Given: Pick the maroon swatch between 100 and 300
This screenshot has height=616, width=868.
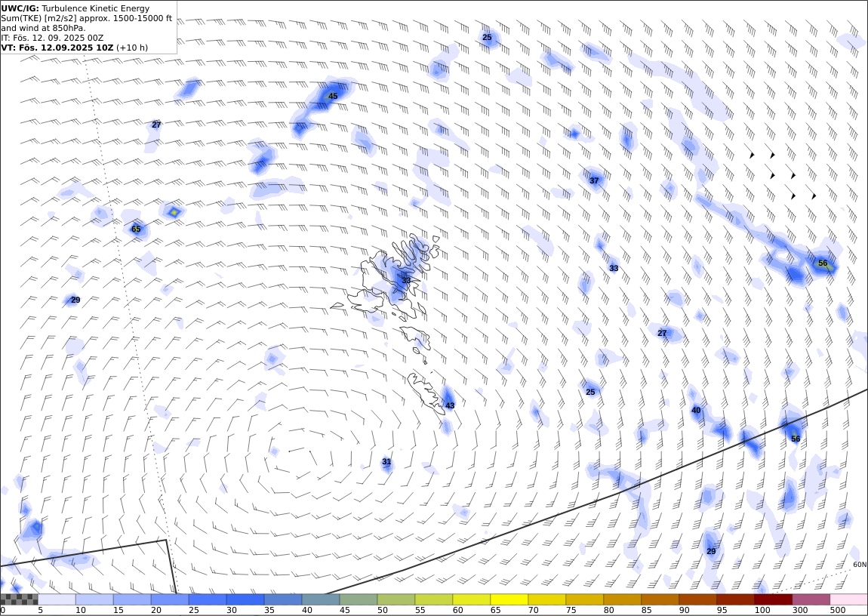Looking at the screenshot, I should 773,599.
